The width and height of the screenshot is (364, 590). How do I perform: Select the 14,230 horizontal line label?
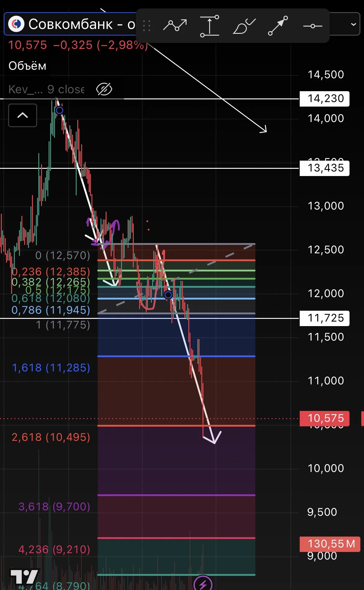[x=324, y=99]
